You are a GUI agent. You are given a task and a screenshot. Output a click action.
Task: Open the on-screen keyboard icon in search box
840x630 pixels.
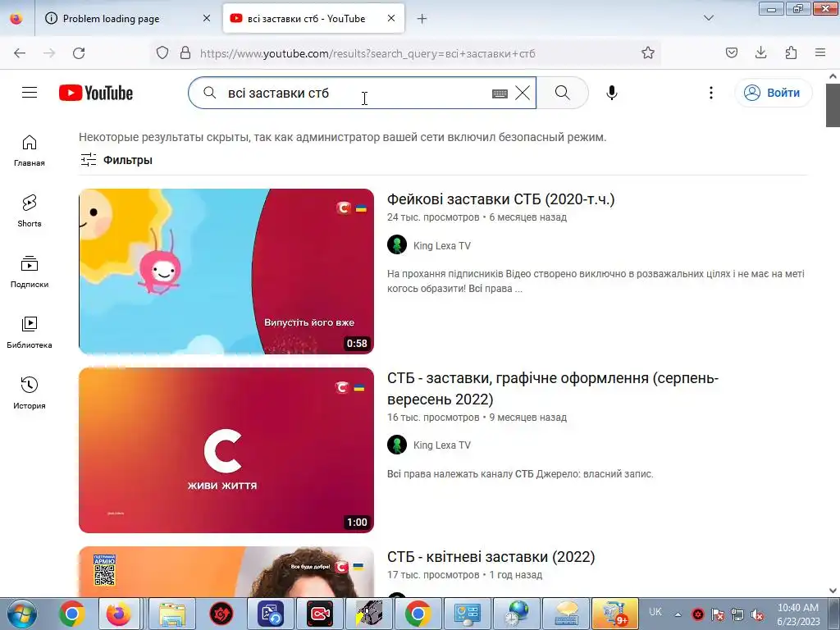(x=500, y=94)
